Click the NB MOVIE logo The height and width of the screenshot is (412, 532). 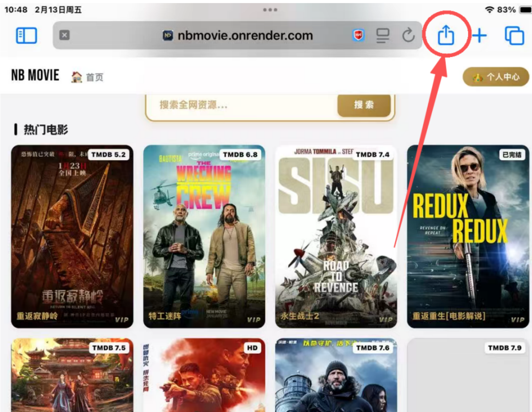[x=35, y=75]
